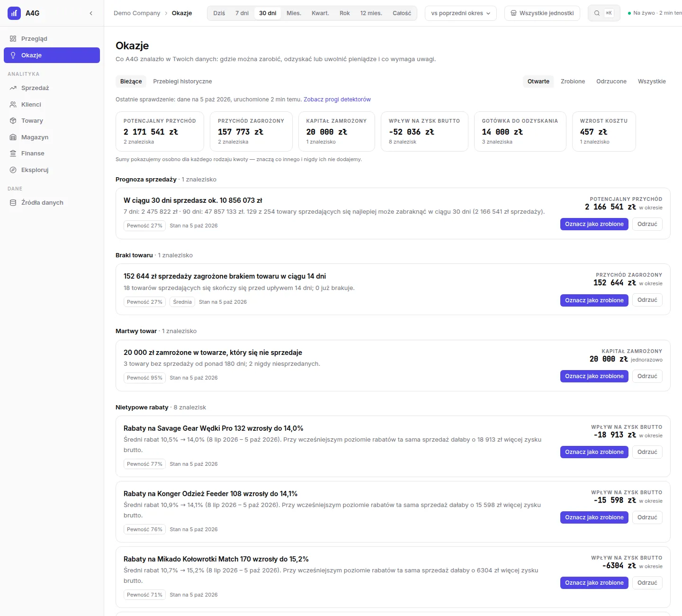The height and width of the screenshot is (616, 682).
Task: Dismiss the Savage Gear Wędki Pro 132 finding
Action: (647, 452)
